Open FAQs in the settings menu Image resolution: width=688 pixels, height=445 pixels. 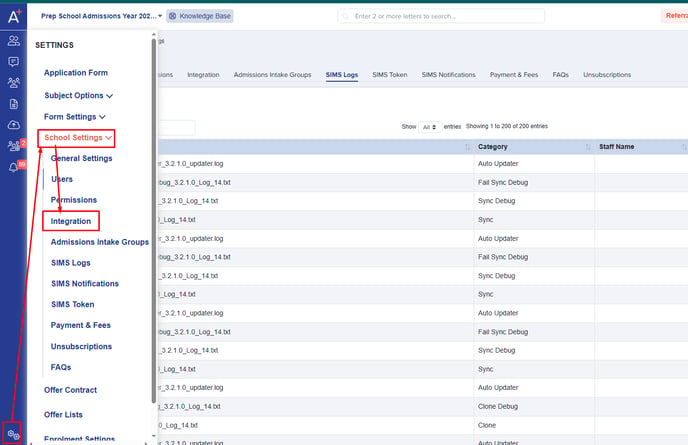[x=61, y=367]
